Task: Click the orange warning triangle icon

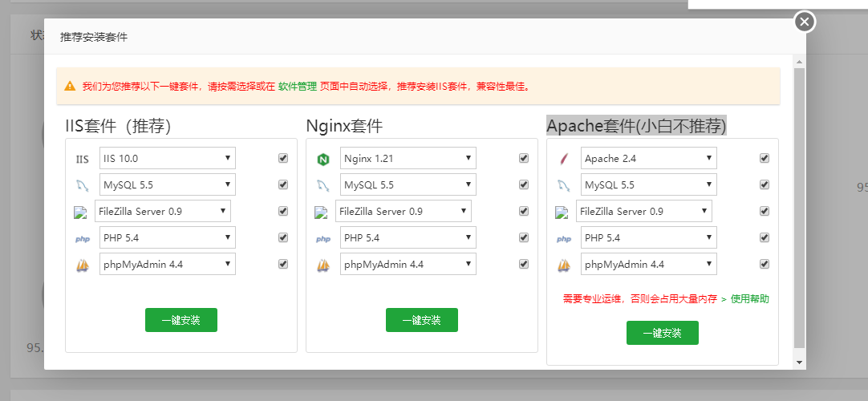Action: 70,86
